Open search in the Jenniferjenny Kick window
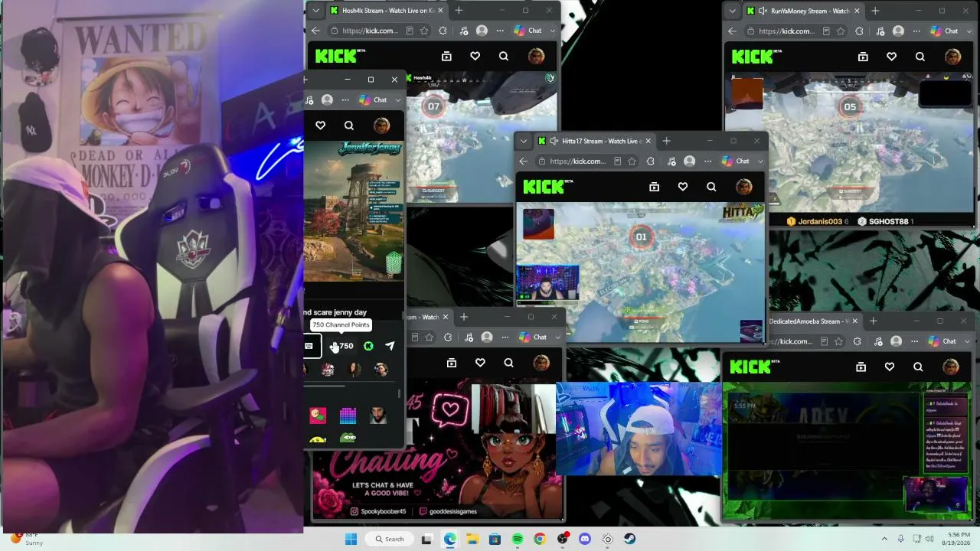This screenshot has height=551, width=980. (349, 125)
